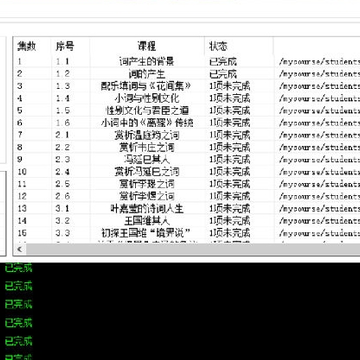Click episode number 5 in 集数 column
The width and height of the screenshot is (360, 360).
pos(20,110)
